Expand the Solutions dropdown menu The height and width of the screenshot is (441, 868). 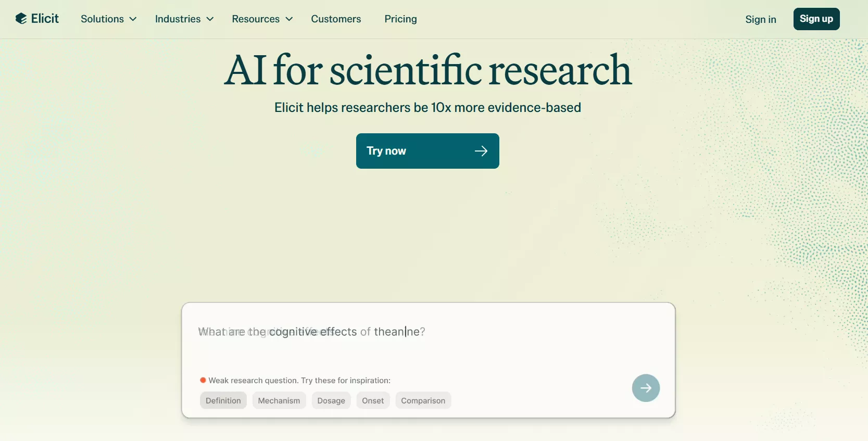click(x=108, y=19)
